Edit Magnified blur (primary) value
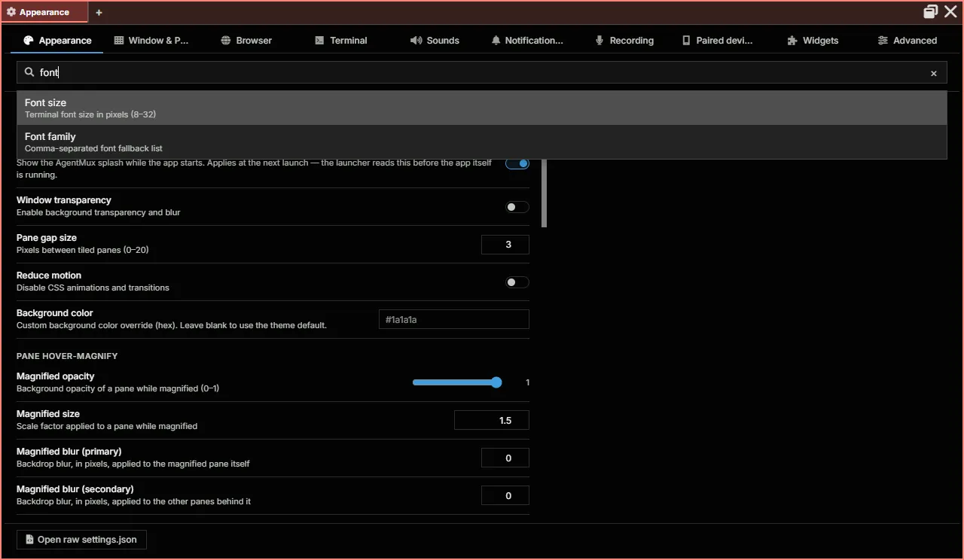964x560 pixels. (505, 458)
